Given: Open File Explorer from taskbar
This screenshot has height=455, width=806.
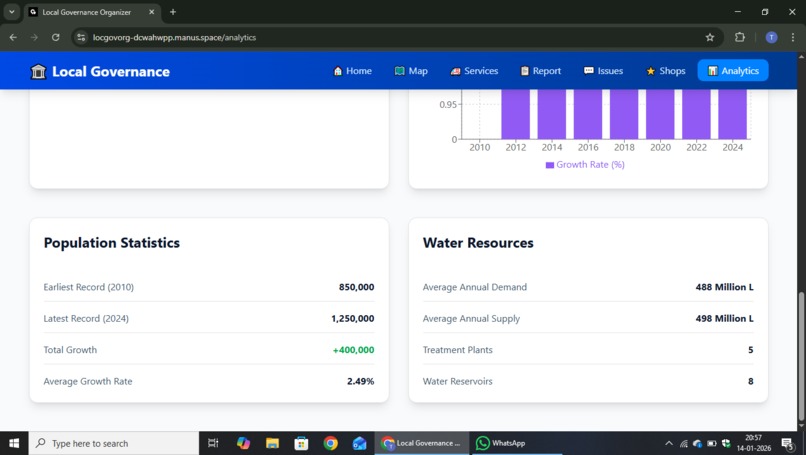Looking at the screenshot, I should click(x=272, y=443).
